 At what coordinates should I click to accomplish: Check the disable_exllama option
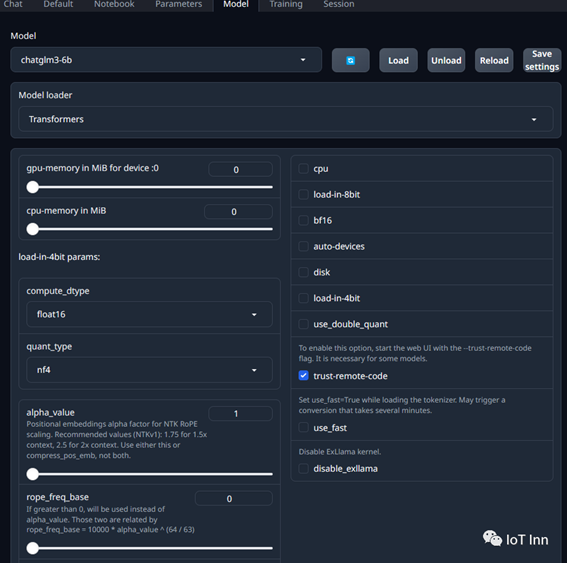point(303,469)
